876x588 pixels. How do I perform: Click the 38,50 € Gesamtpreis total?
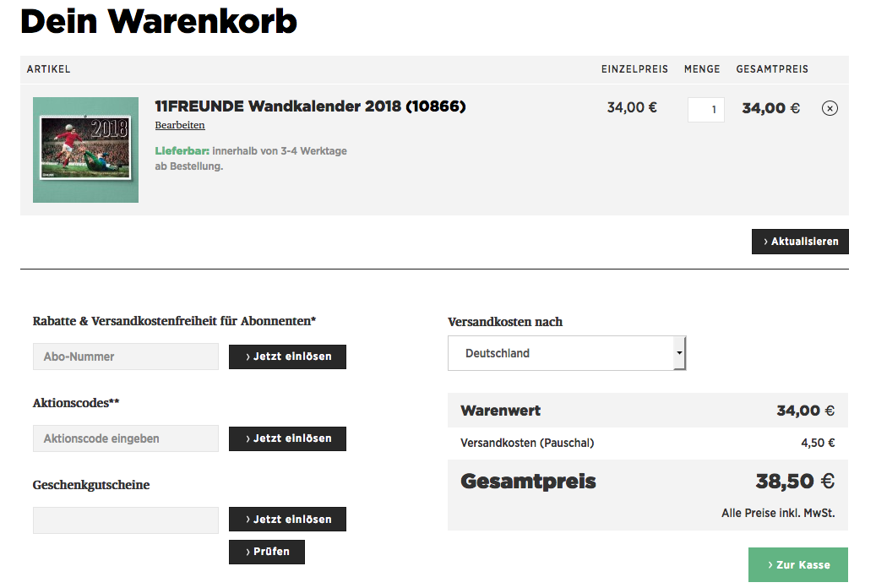click(x=794, y=482)
